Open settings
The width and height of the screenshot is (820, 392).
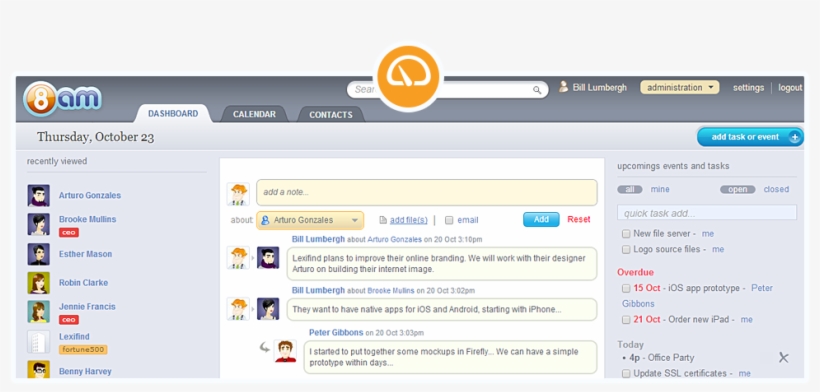click(748, 88)
